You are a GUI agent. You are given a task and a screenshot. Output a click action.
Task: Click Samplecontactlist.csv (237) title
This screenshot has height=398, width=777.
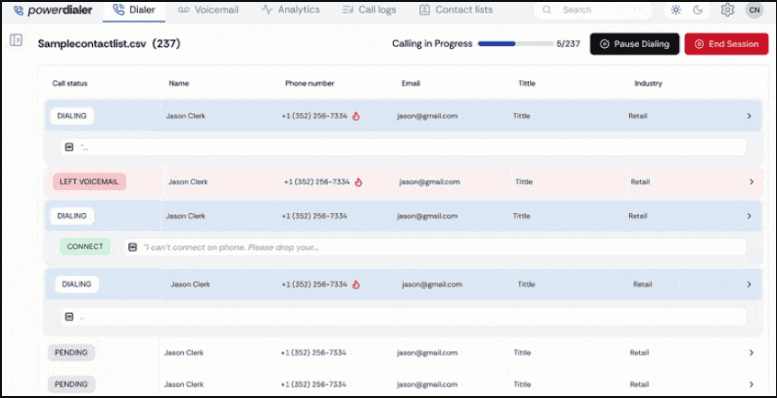109,44
